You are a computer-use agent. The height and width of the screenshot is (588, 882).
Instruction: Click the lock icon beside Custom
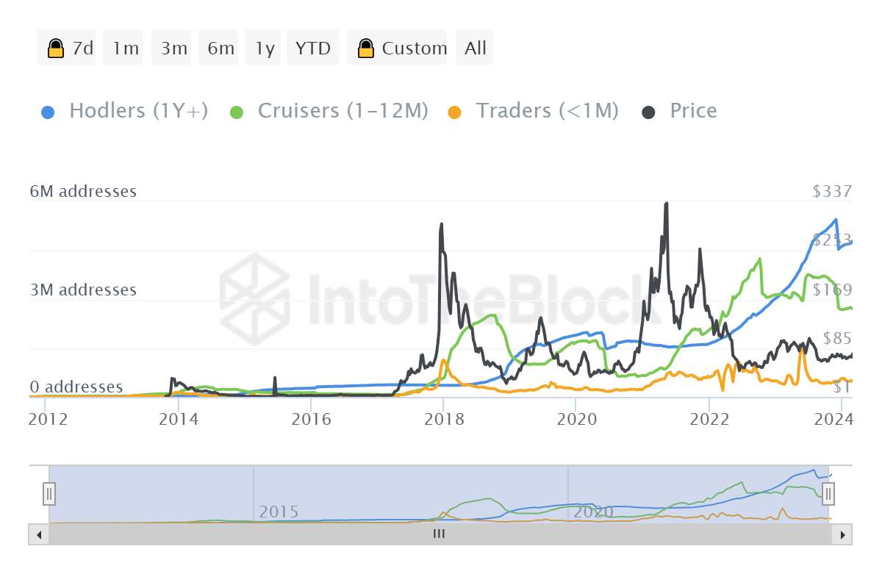coord(365,49)
